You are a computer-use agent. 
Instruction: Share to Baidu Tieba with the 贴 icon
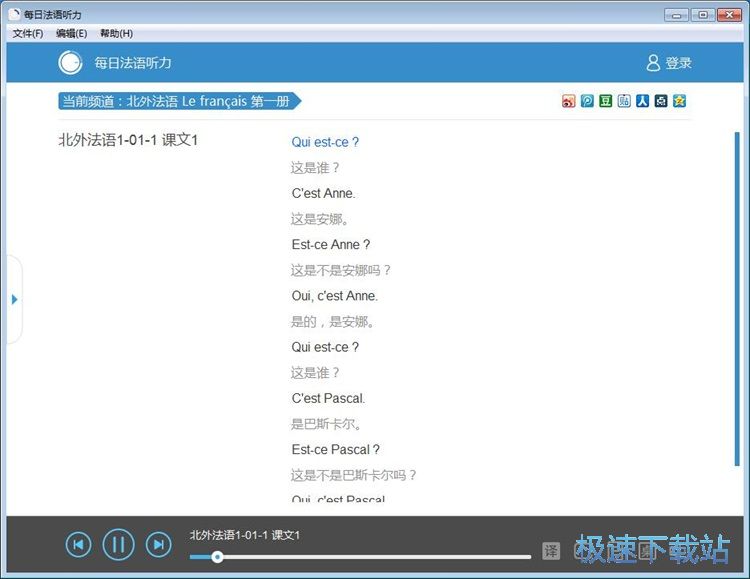(624, 101)
